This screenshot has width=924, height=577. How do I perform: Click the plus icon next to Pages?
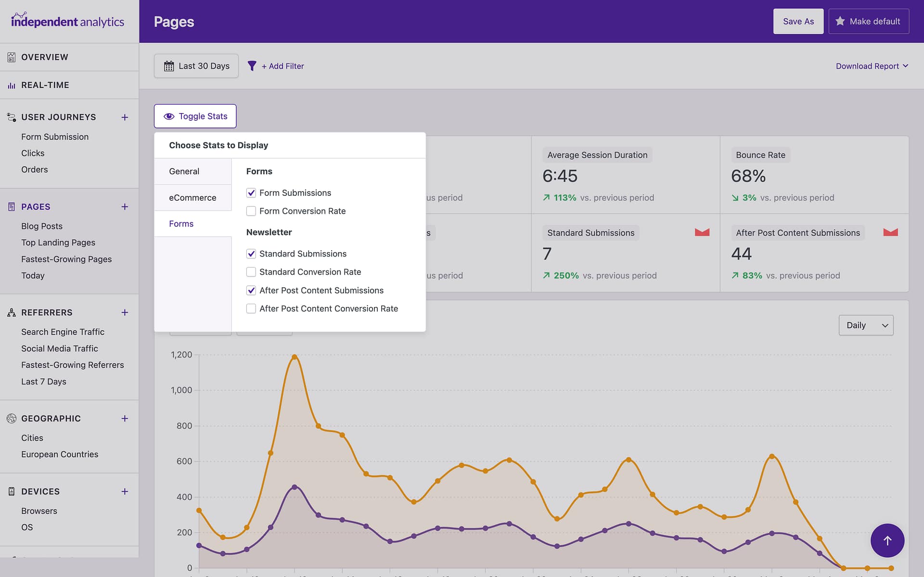coord(125,207)
